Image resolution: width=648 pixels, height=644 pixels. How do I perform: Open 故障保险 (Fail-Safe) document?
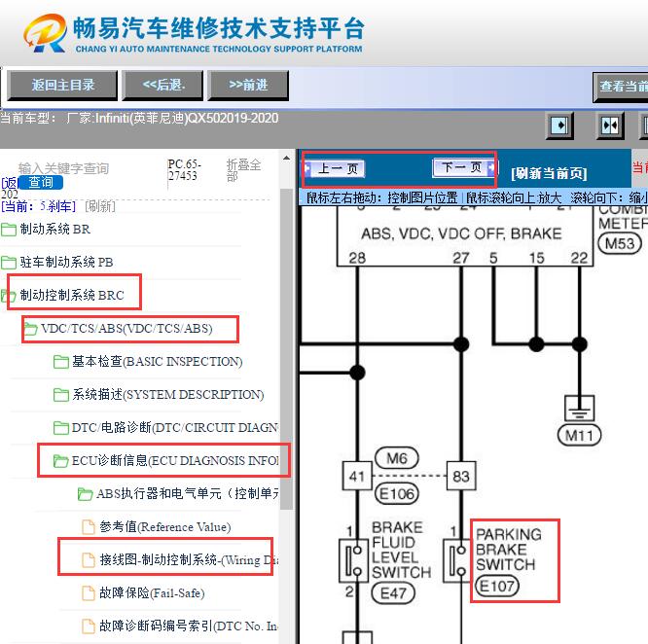[152, 592]
